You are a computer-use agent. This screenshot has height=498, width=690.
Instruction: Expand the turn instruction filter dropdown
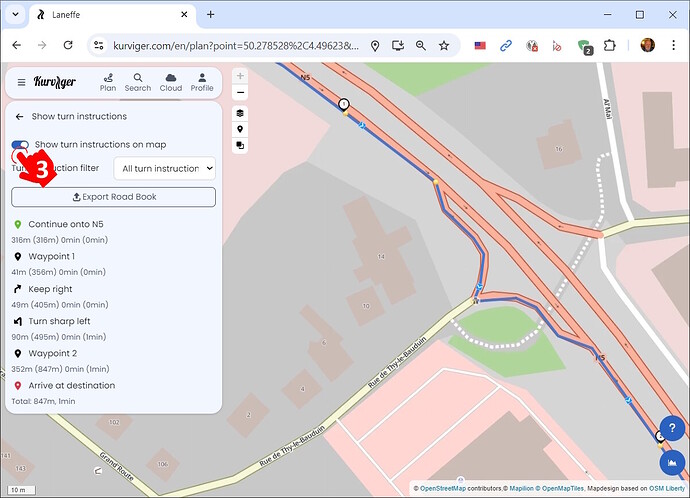pos(164,169)
